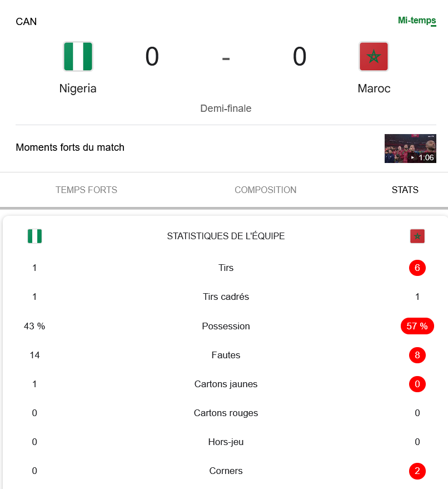This screenshot has height=489, width=448.
Task: Click the Moments forts du match label
Action: [x=70, y=147]
